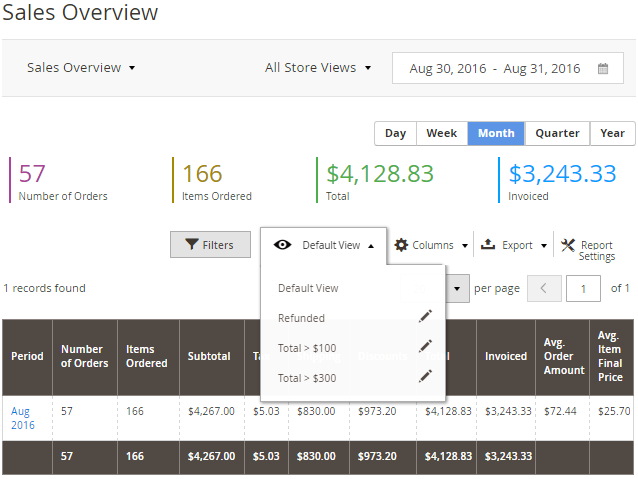The image size is (638, 479).
Task: Click the Export upload icon
Action: pyautogui.click(x=488, y=244)
